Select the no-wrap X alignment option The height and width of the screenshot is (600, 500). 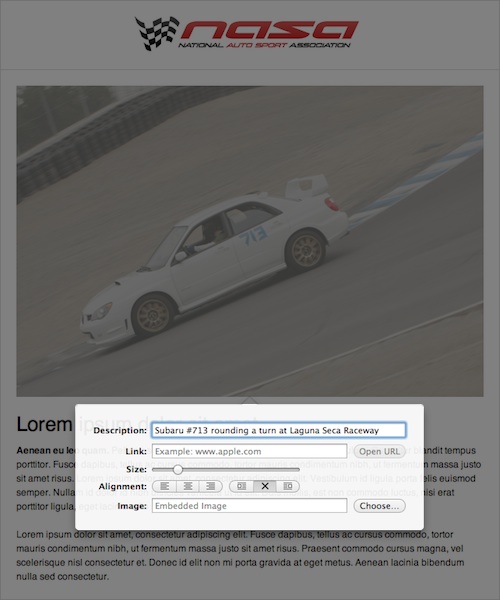pos(265,486)
